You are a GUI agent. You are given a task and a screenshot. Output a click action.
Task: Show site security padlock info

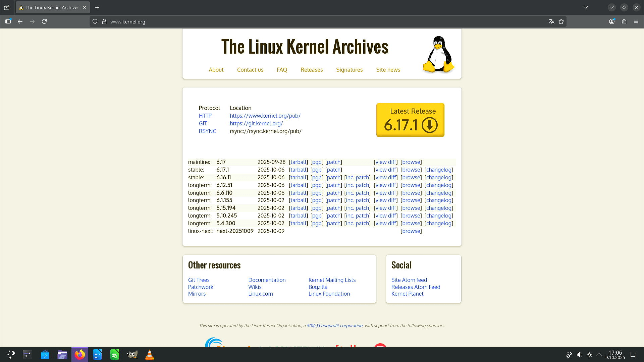coord(104,21)
